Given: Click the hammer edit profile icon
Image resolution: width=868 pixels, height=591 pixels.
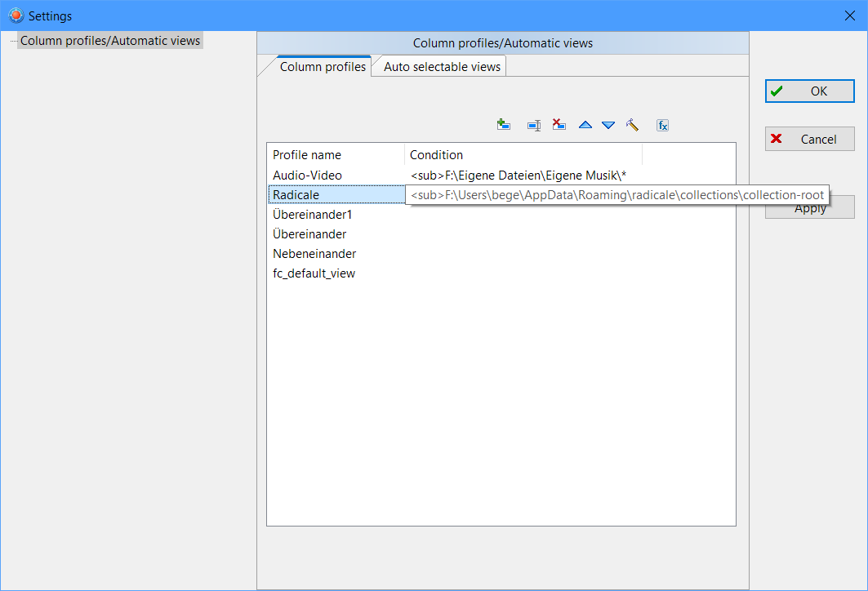Looking at the screenshot, I should coord(632,125).
